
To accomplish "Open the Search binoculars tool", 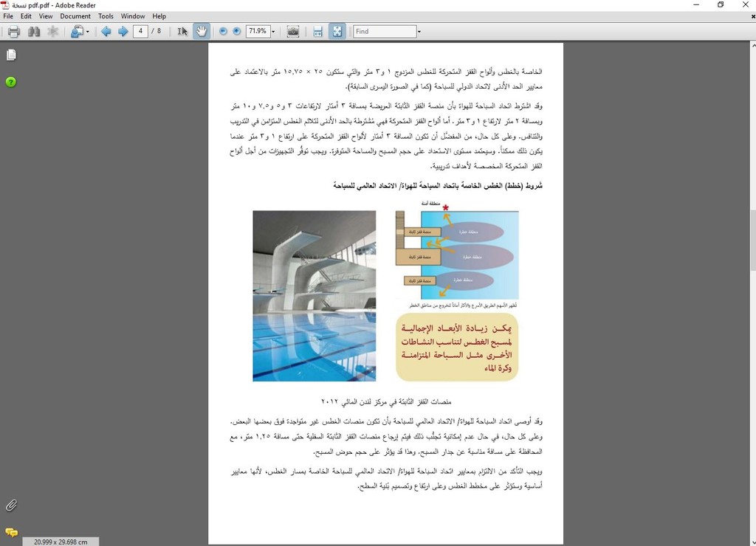I will tap(34, 32).
